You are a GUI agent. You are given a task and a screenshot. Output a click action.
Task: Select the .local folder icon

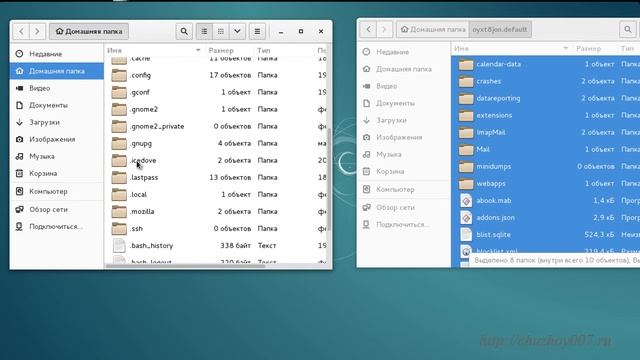pos(119,195)
